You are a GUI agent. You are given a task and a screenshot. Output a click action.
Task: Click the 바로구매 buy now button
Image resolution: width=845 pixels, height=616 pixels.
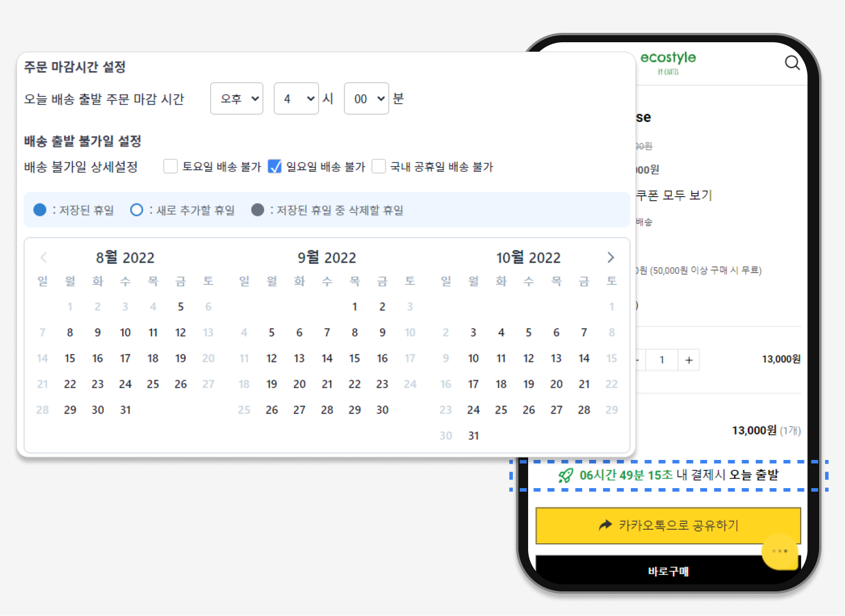pyautogui.click(x=668, y=571)
